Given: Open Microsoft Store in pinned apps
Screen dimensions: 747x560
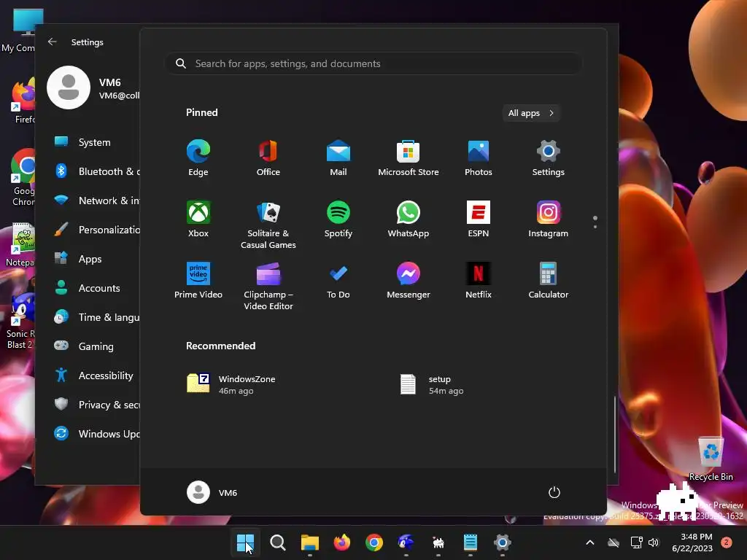Looking at the screenshot, I should tap(409, 158).
